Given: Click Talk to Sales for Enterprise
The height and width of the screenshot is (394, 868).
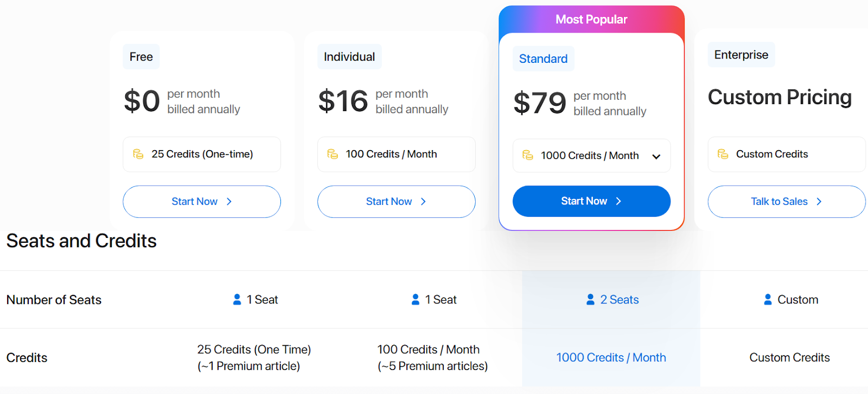Looking at the screenshot, I should 786,201.
